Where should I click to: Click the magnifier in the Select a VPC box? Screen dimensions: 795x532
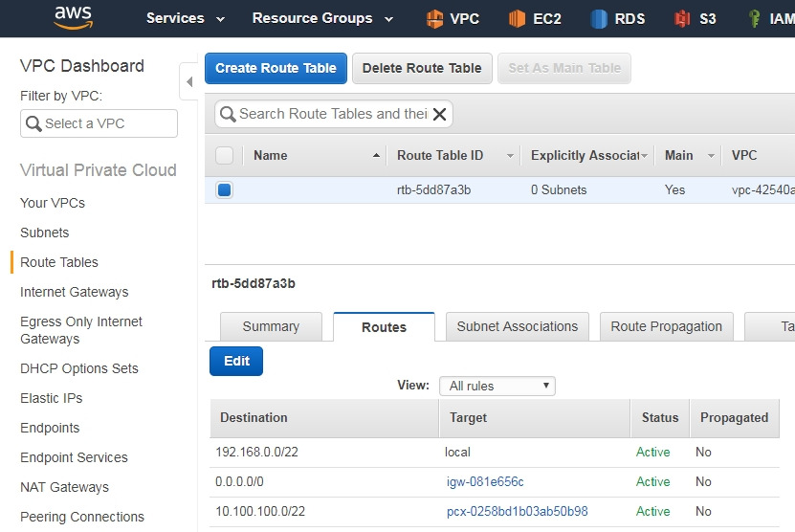[33, 123]
